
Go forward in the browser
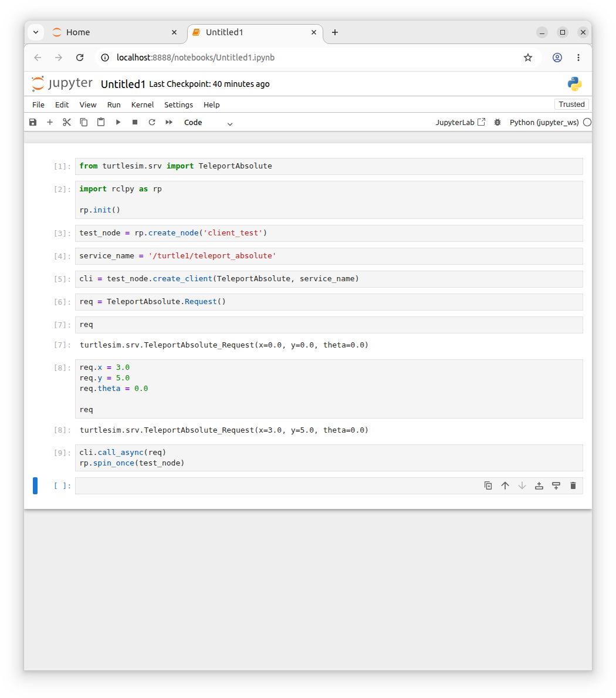[x=59, y=58]
